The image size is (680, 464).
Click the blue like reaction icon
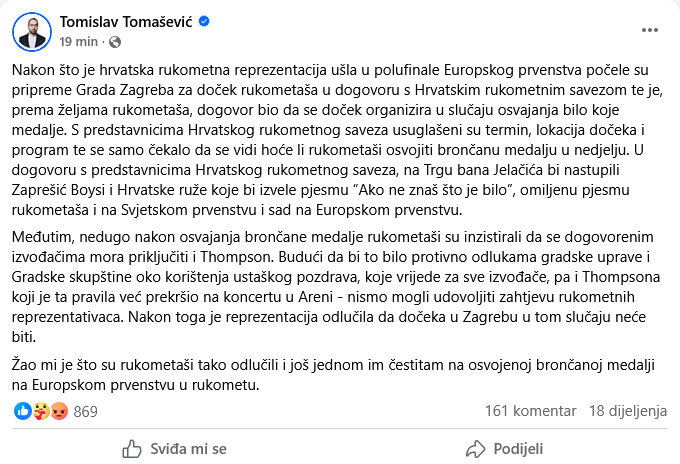pos(24,411)
